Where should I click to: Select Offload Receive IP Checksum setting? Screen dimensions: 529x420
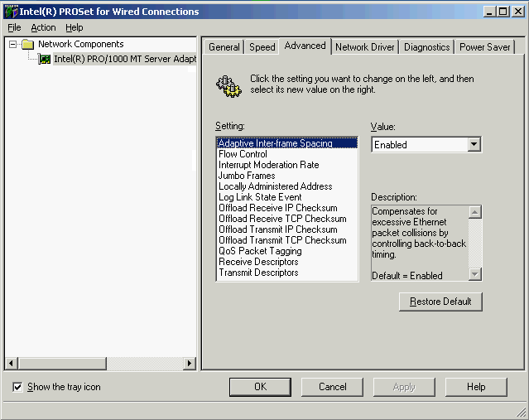287,208
